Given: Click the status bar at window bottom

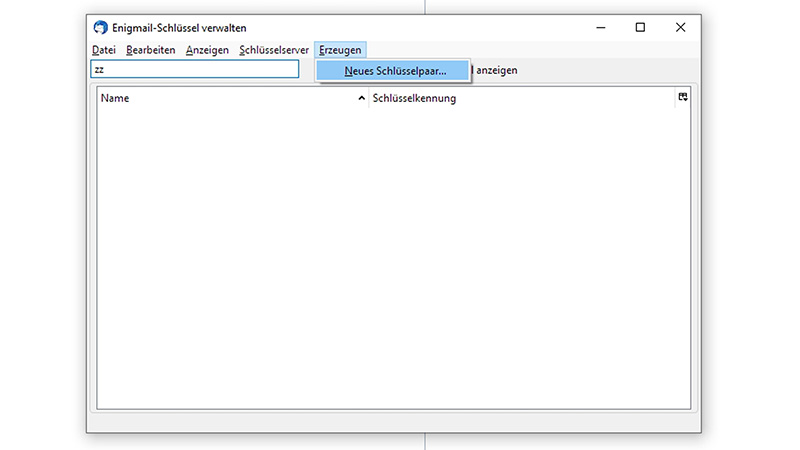Looking at the screenshot, I should click(393, 423).
